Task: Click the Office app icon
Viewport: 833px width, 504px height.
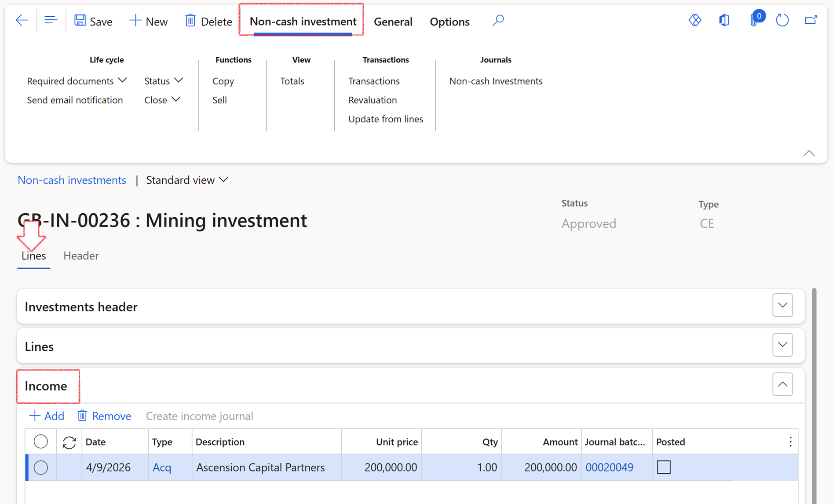Action: (724, 20)
